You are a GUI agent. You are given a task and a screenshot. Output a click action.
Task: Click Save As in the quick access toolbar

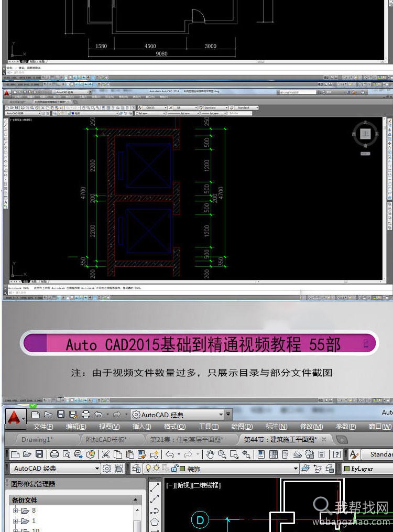click(73, 414)
